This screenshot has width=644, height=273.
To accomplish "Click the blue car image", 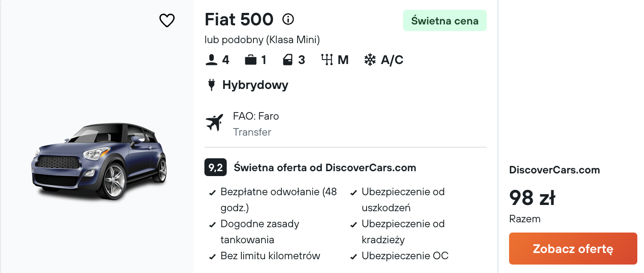I will pyautogui.click(x=99, y=161).
